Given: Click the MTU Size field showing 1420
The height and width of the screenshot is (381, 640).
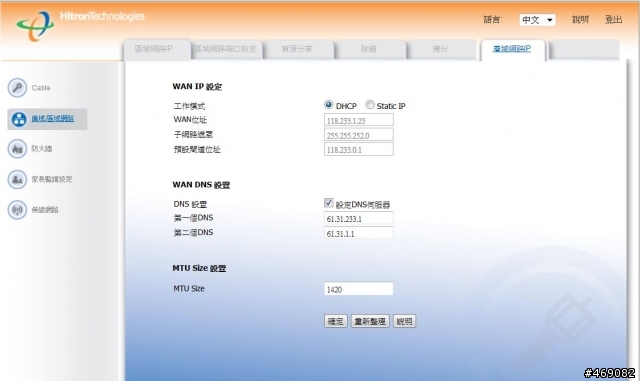Looking at the screenshot, I should (x=359, y=289).
